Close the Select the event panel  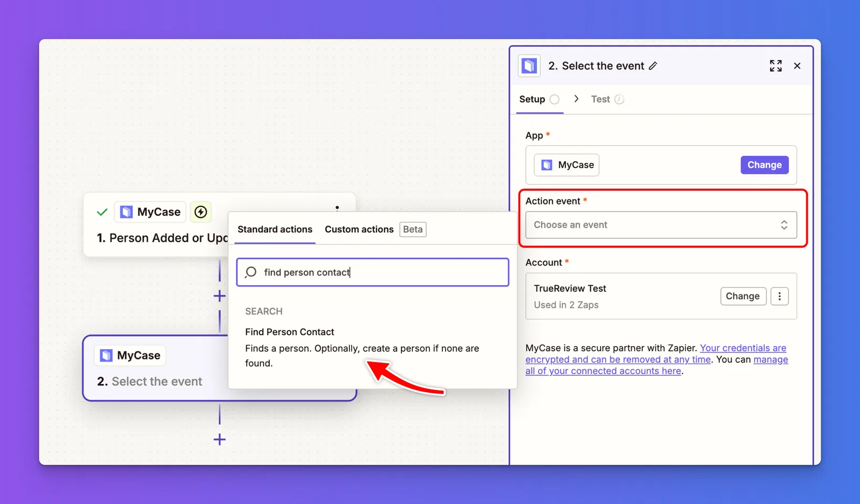click(x=797, y=66)
